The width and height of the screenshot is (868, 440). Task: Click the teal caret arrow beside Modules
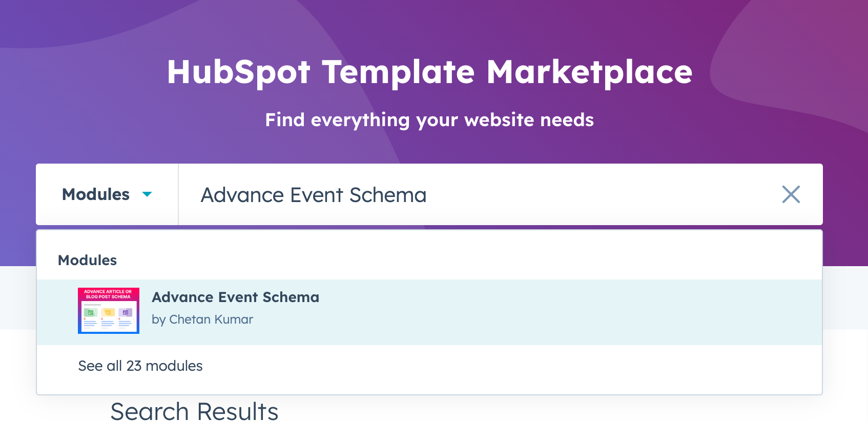point(147,194)
